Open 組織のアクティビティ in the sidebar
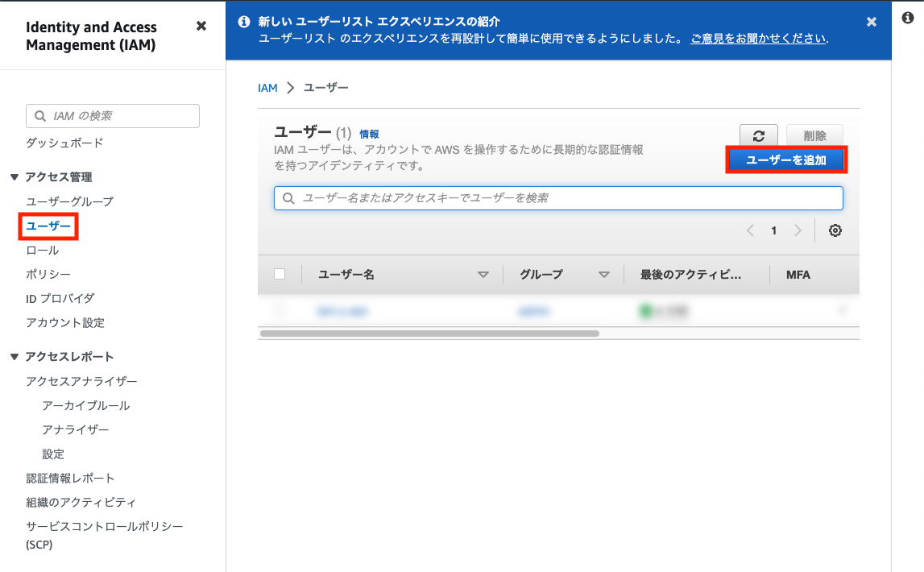This screenshot has height=572, width=924. [81, 503]
